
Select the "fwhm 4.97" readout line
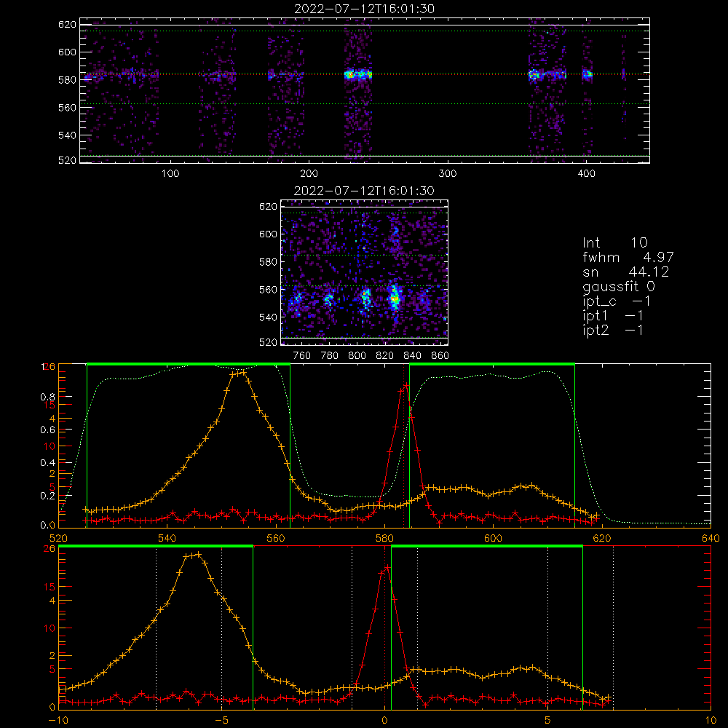pyautogui.click(x=628, y=257)
